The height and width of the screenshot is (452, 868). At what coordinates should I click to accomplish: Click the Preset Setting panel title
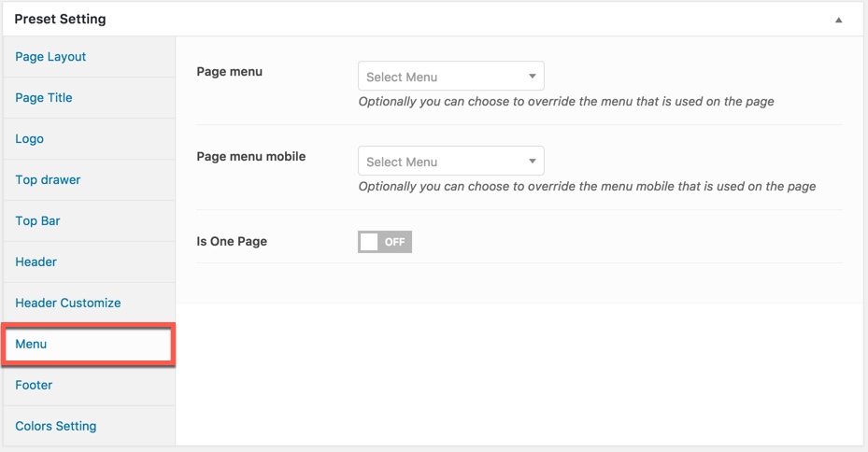coord(60,19)
